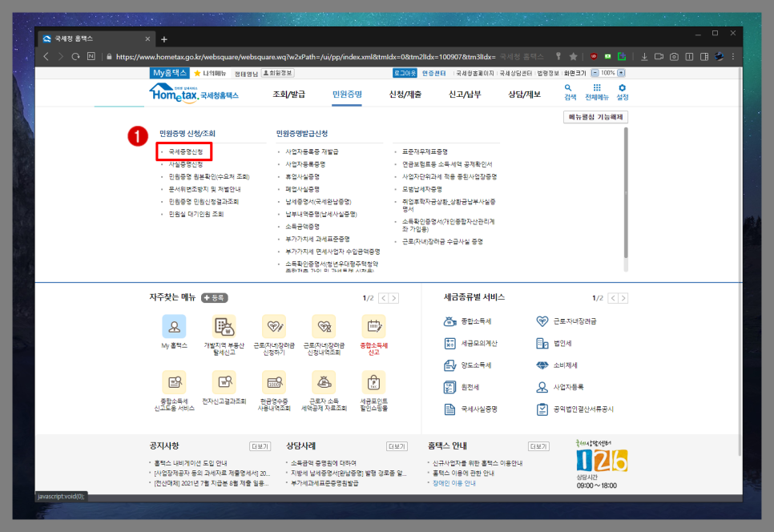This screenshot has width=774, height=532.
Task: Open 납세증명서(국세완납증명) link
Action: click(318, 202)
